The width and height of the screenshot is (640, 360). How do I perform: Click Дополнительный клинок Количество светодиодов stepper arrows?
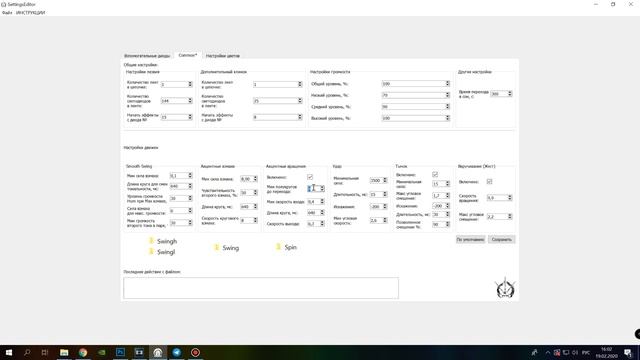pyautogui.click(x=300, y=101)
